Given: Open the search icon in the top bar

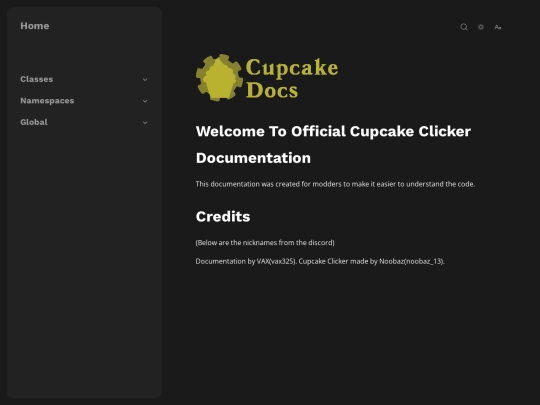Looking at the screenshot, I should 464,27.
